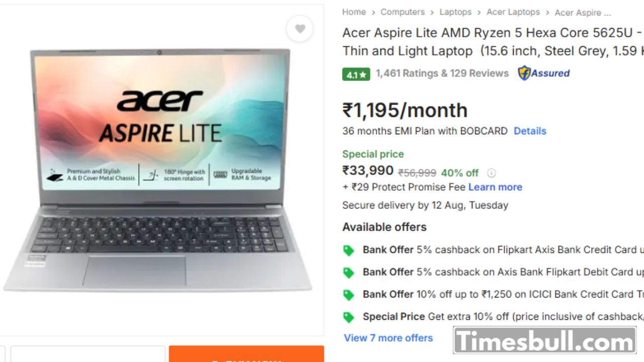The height and width of the screenshot is (362, 644).
Task: Expand View 7 more offers
Action: [388, 338]
